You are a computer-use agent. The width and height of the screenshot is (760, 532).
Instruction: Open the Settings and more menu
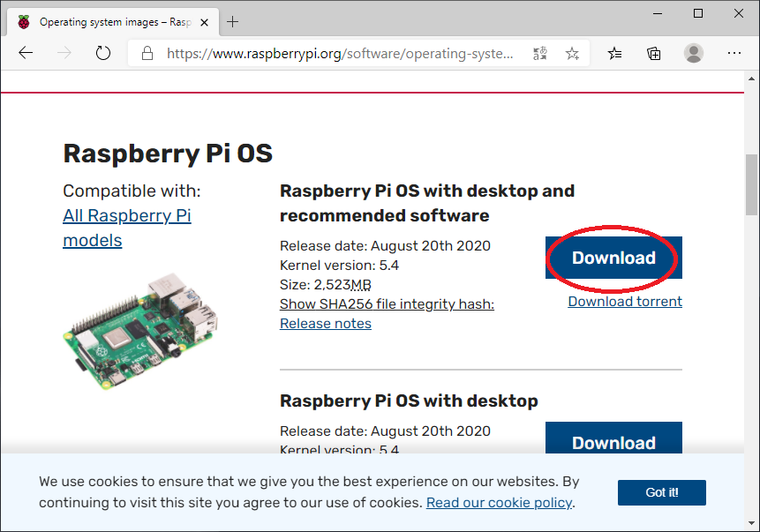click(734, 53)
